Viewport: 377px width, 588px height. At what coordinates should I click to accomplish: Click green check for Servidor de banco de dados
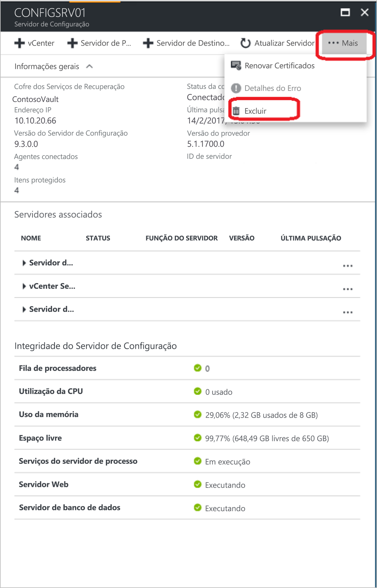click(x=198, y=507)
